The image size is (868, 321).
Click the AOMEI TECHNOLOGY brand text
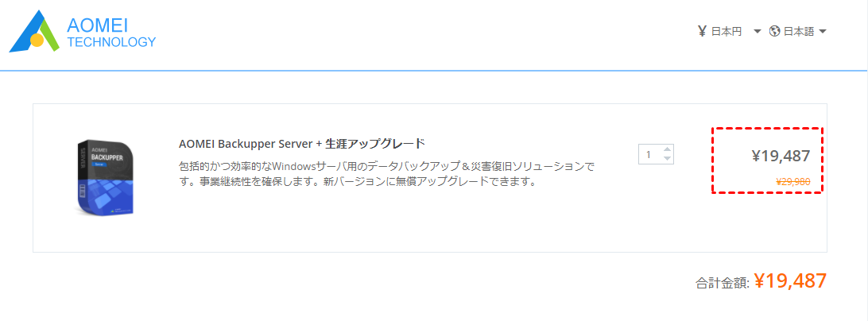(110, 33)
